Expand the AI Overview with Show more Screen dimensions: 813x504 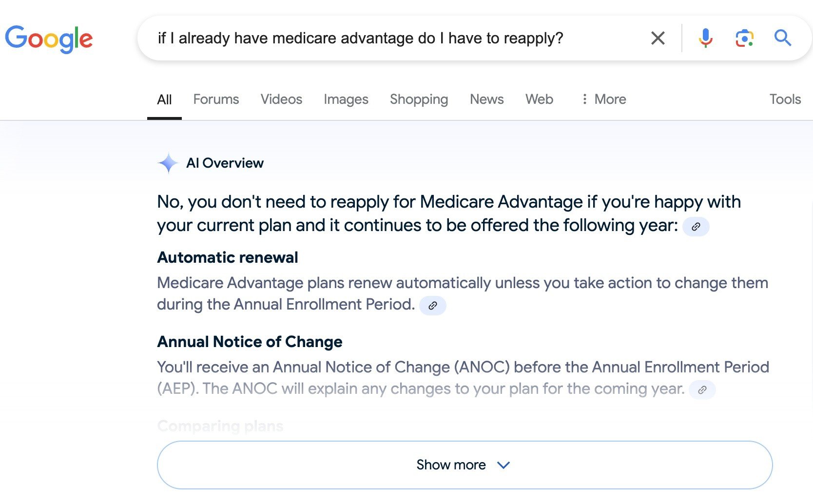(451, 465)
